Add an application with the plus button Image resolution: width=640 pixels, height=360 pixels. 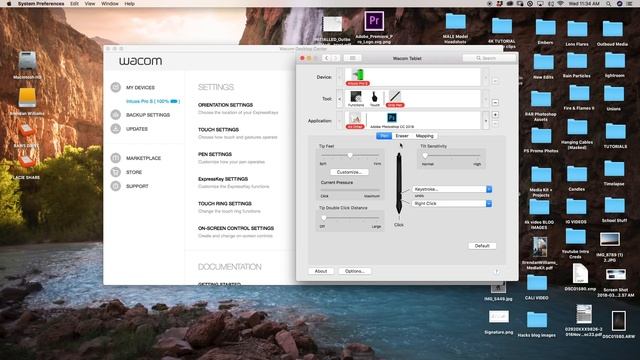point(495,115)
